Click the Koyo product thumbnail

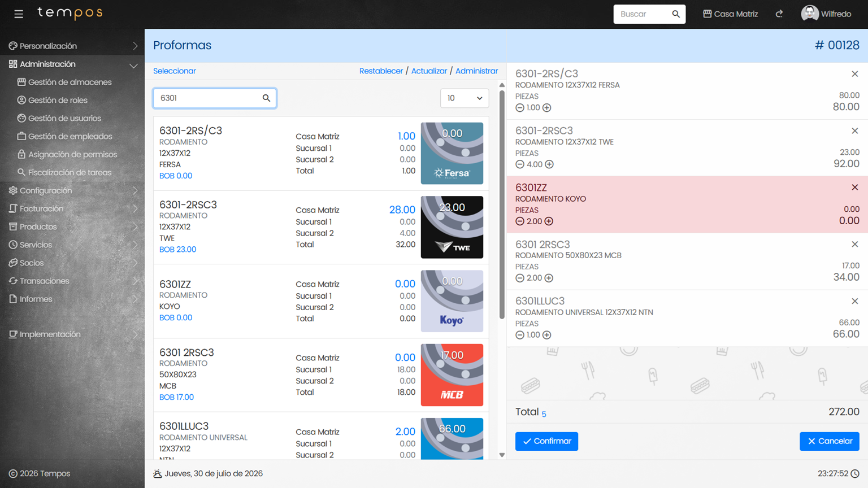[x=452, y=301]
